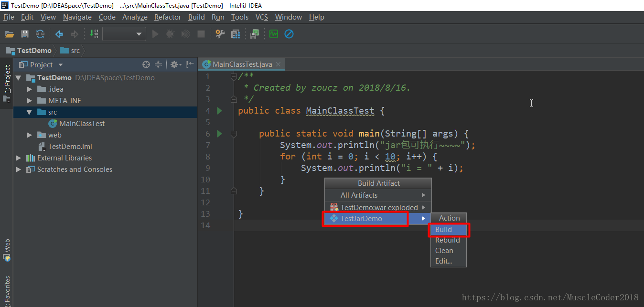Open the Refactor menu
This screenshot has height=307, width=644.
pos(167,17)
